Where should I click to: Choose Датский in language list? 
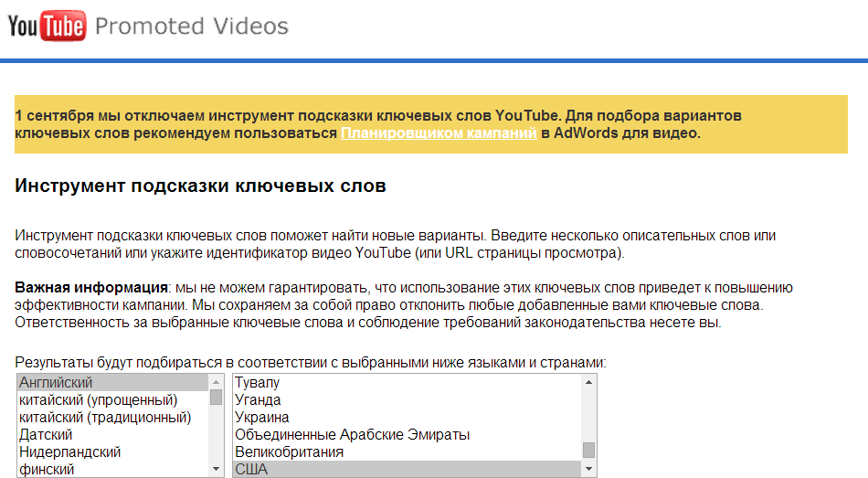click(113, 434)
